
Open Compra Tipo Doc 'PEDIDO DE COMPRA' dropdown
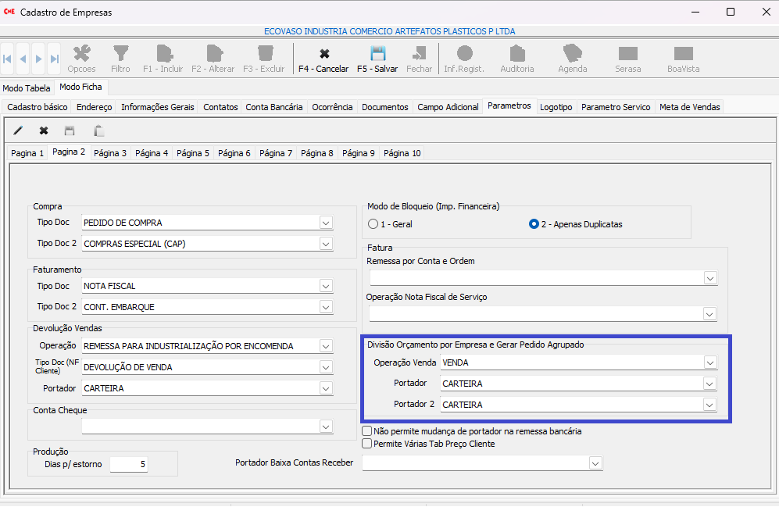tap(326, 223)
